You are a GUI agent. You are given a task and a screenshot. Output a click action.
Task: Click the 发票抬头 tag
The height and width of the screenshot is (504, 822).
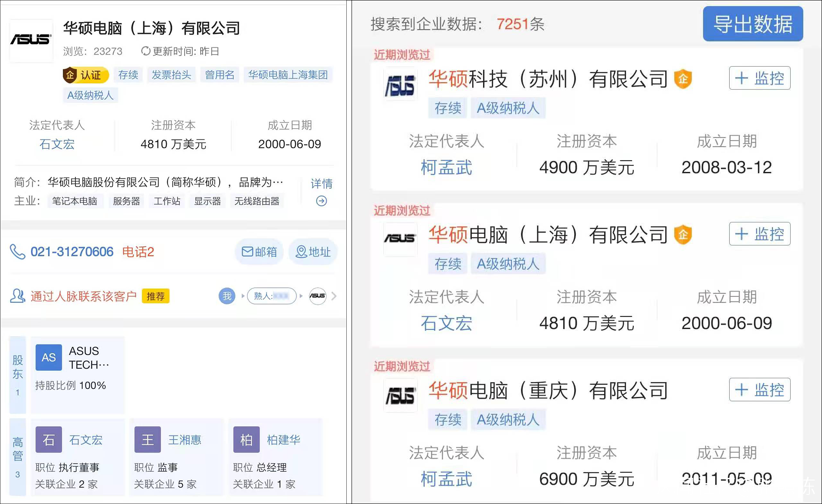pos(171,75)
